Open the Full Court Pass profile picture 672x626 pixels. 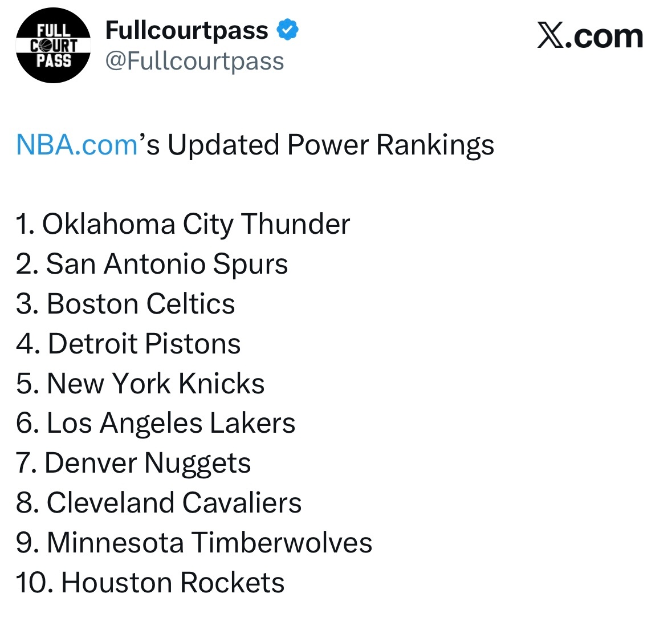tap(53, 46)
